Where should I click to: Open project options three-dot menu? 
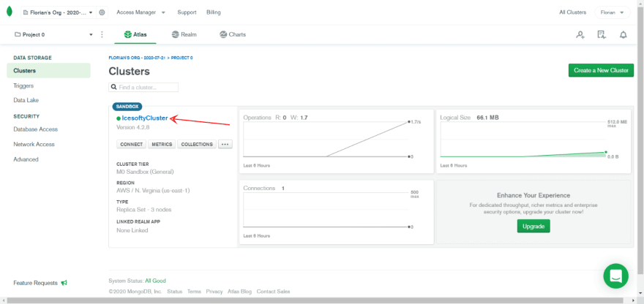(102, 34)
